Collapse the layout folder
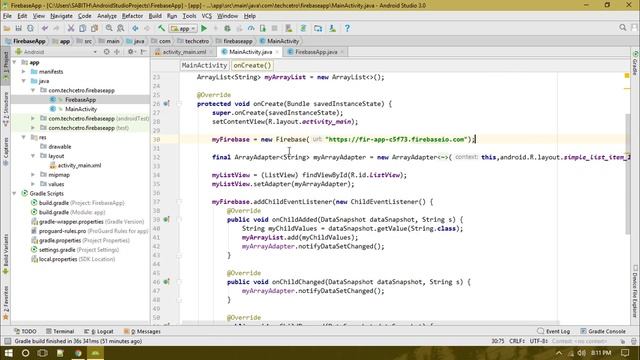Screen dimensions: 640x360 pos(33,156)
